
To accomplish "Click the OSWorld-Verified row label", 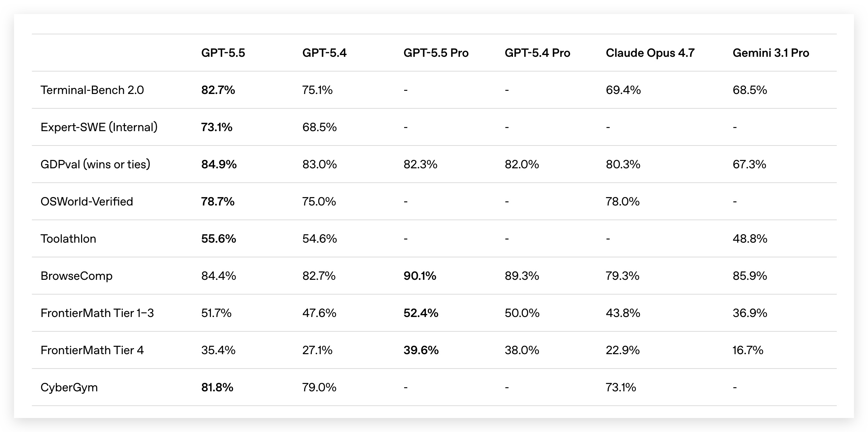I will pyautogui.click(x=87, y=202).
